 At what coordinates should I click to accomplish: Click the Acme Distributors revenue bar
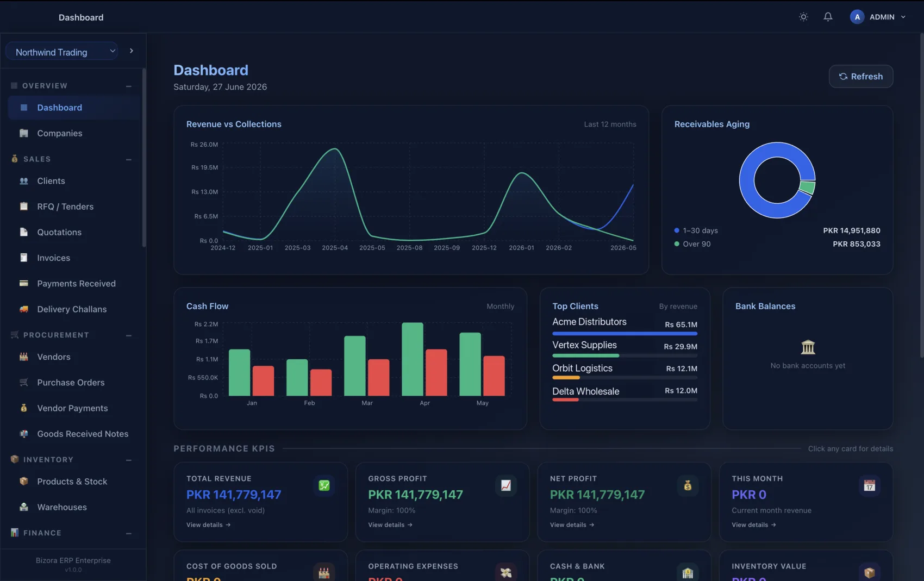point(625,334)
